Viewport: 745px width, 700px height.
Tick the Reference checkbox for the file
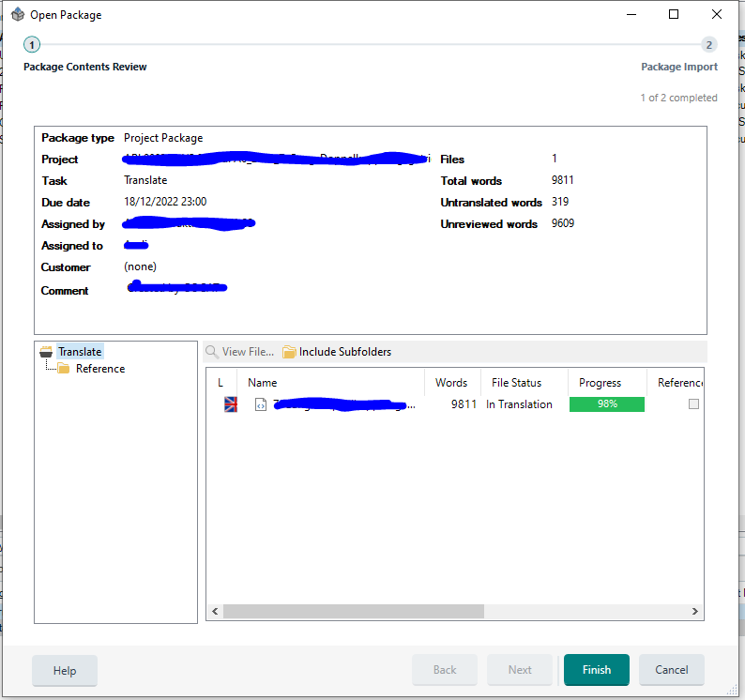click(693, 403)
